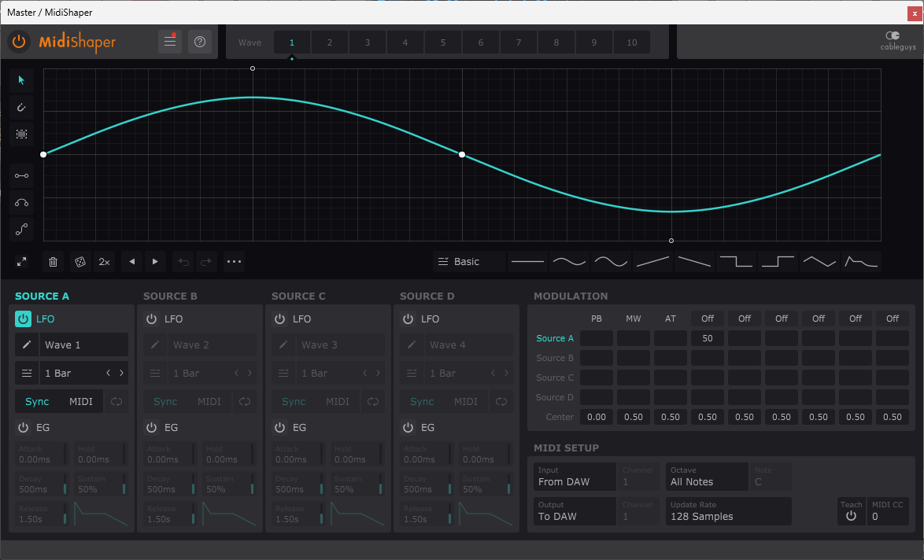This screenshot has height=560, width=924.
Task: Open the three-dot more options menu
Action: click(234, 261)
